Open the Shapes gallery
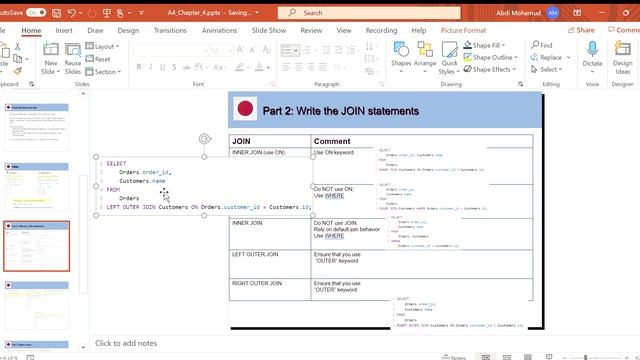The height and width of the screenshot is (360, 640). (401, 58)
